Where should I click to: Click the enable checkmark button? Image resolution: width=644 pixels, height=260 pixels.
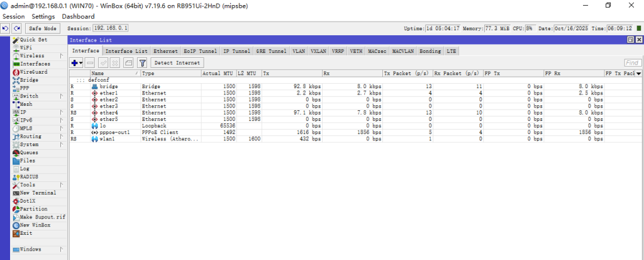pos(104,63)
